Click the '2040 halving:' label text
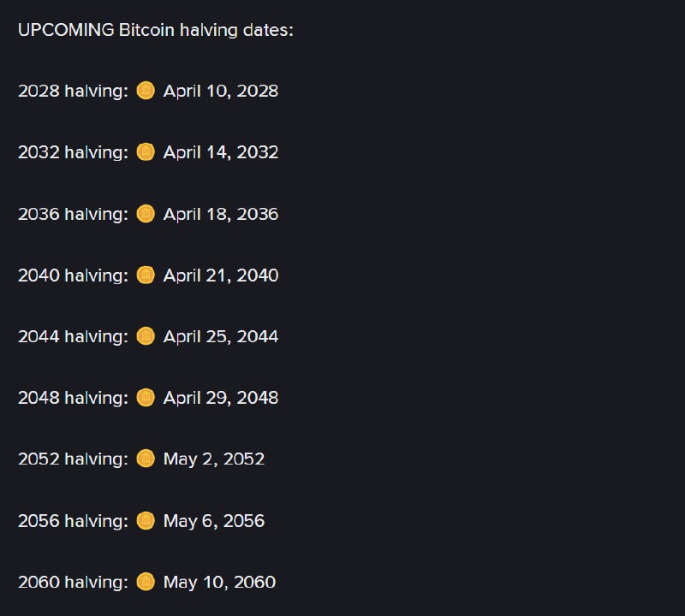The width and height of the screenshot is (685, 616). point(73,275)
